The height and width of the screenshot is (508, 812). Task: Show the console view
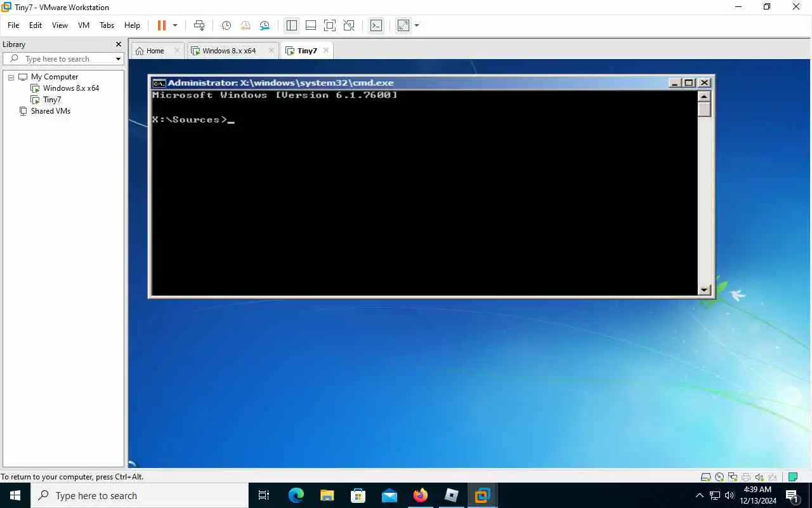(x=376, y=25)
